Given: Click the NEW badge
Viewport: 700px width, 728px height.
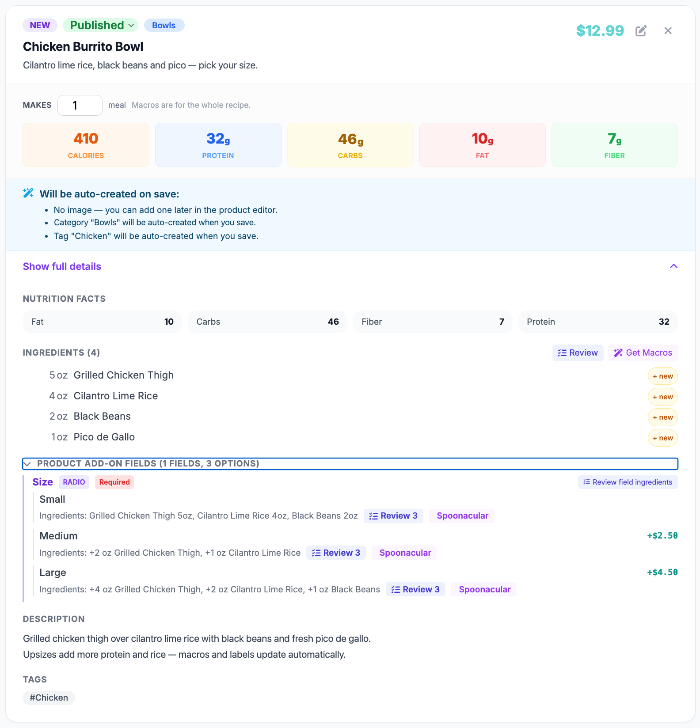Looking at the screenshot, I should pos(40,25).
